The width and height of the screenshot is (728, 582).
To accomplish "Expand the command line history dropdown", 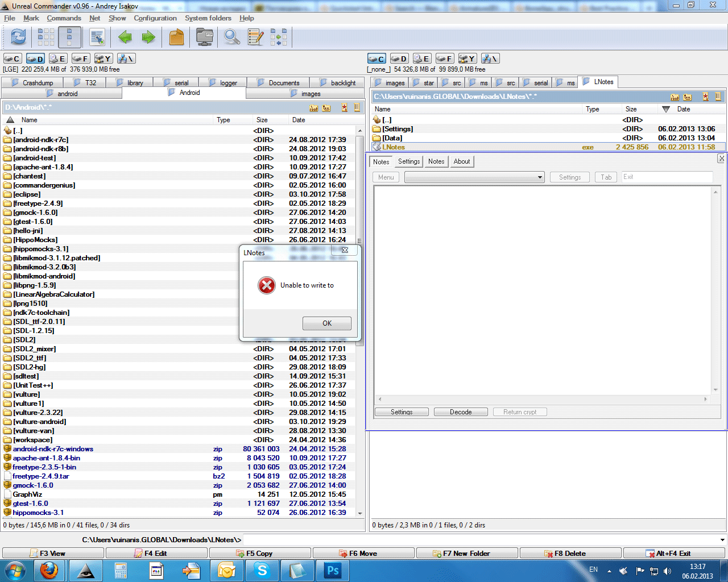I will click(x=722, y=540).
